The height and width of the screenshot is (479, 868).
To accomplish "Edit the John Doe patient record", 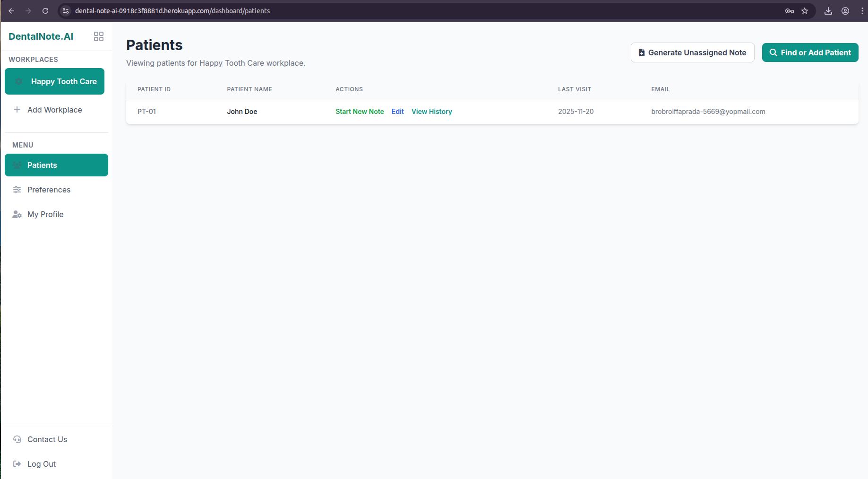I will pyautogui.click(x=397, y=112).
